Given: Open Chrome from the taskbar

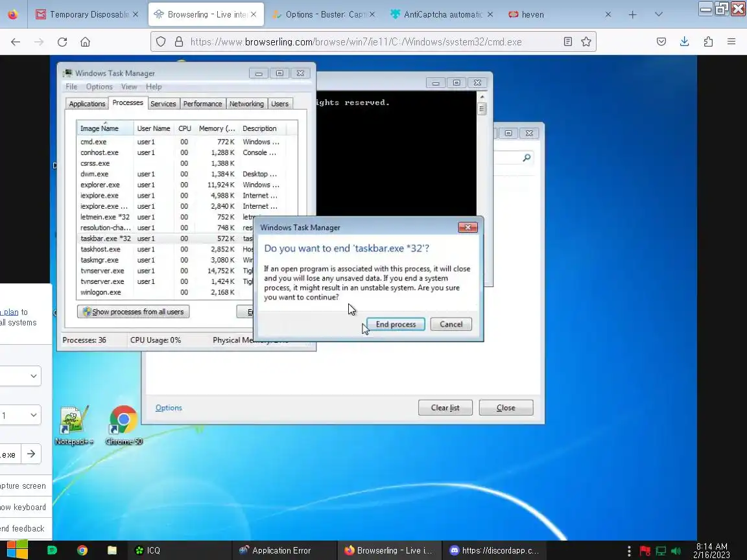Looking at the screenshot, I should 82,550.
